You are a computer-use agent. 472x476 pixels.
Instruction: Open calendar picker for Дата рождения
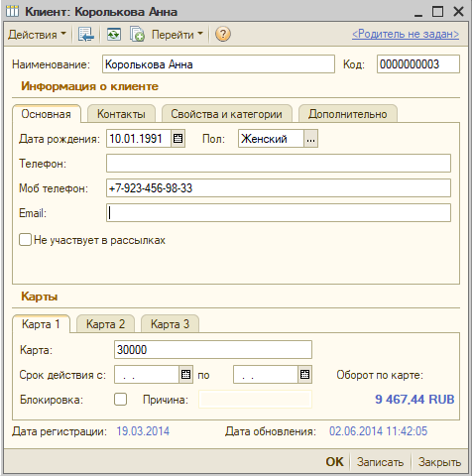(x=177, y=139)
